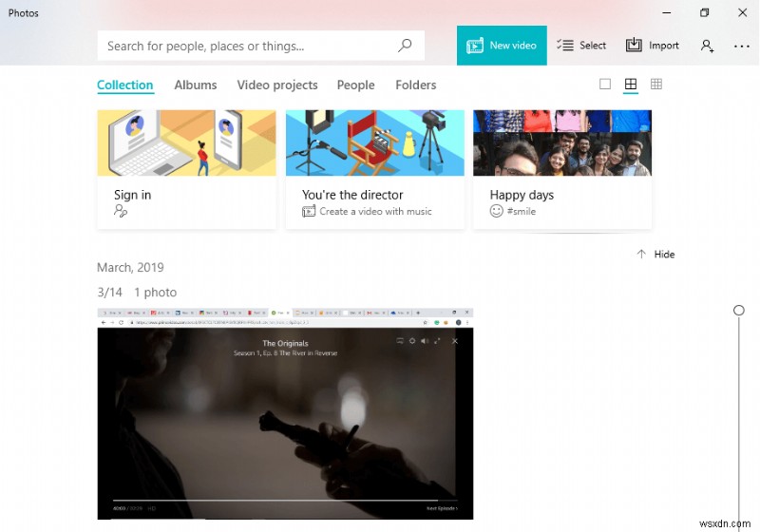Open the You're the director card

[x=374, y=170]
